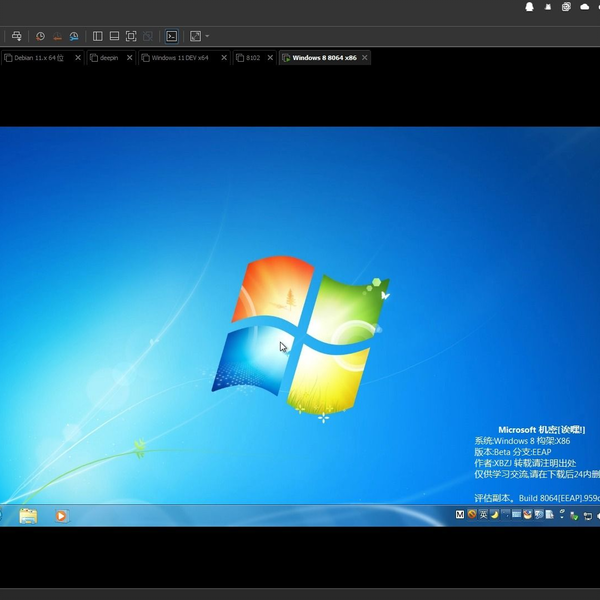
Task: Click the document icon in language bar
Action: tap(549, 515)
